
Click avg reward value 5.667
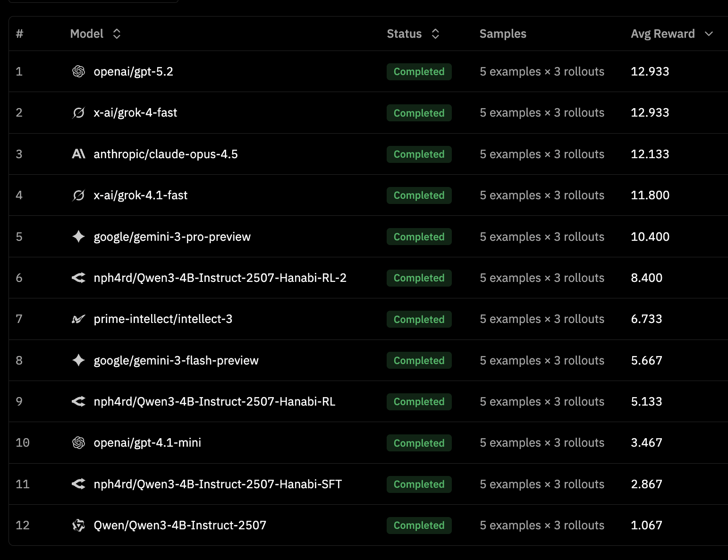[647, 360]
